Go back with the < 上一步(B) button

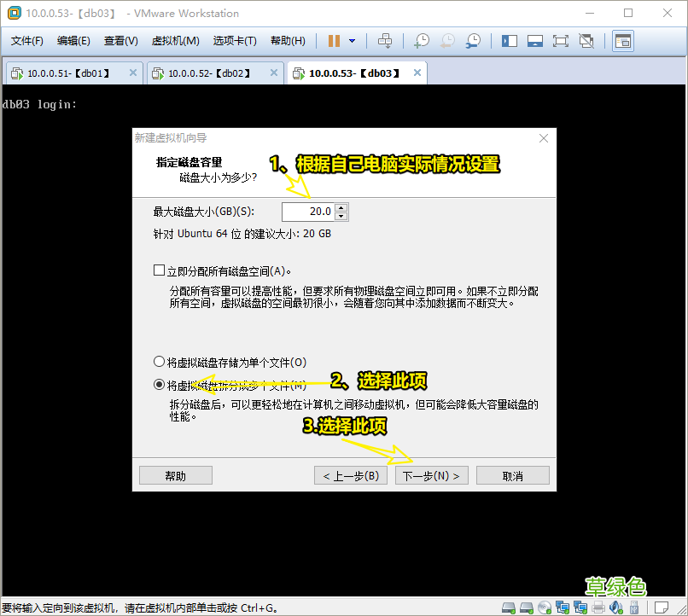pos(351,476)
